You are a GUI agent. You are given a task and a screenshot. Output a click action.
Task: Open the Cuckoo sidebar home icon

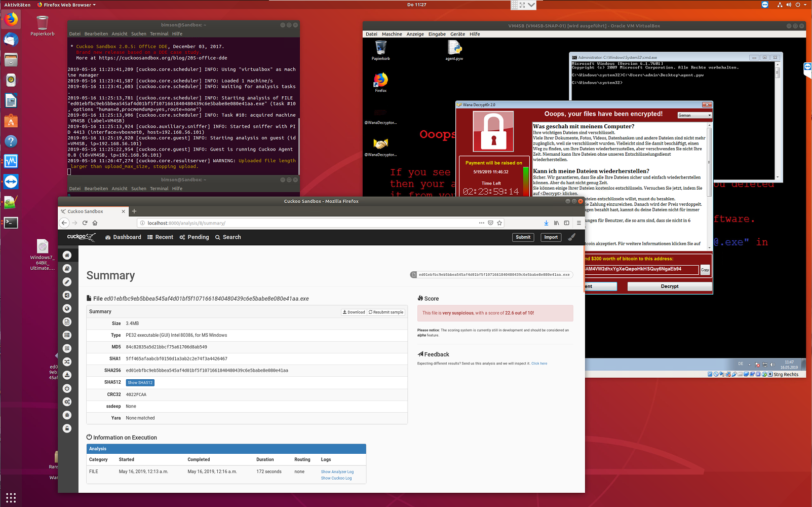click(67, 255)
